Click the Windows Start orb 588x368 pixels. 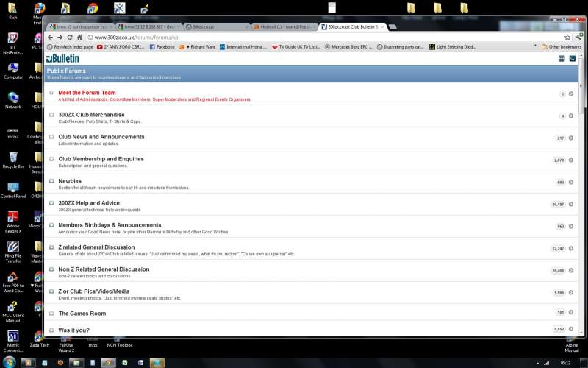pyautogui.click(x=8, y=362)
